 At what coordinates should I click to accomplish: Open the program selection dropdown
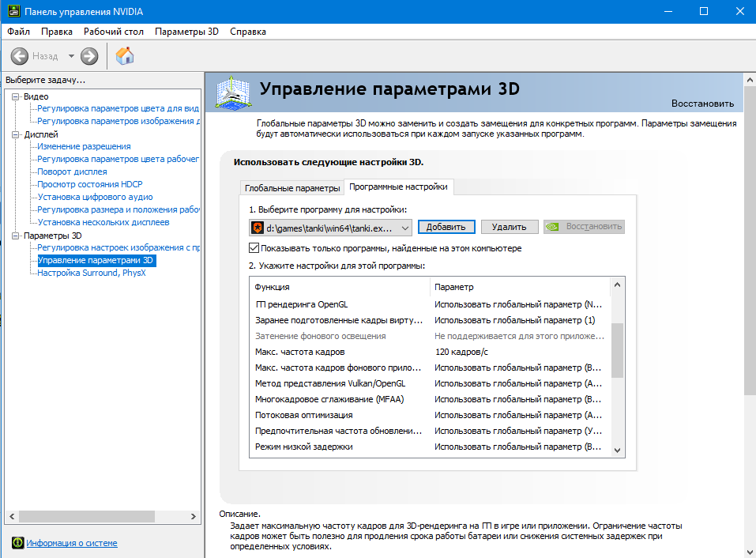pos(331,228)
